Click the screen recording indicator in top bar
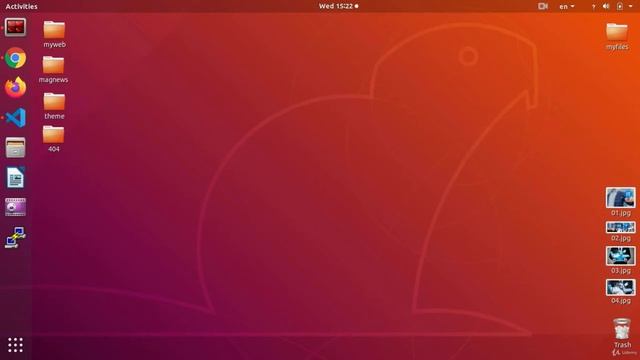The image size is (640, 360). (x=542, y=6)
